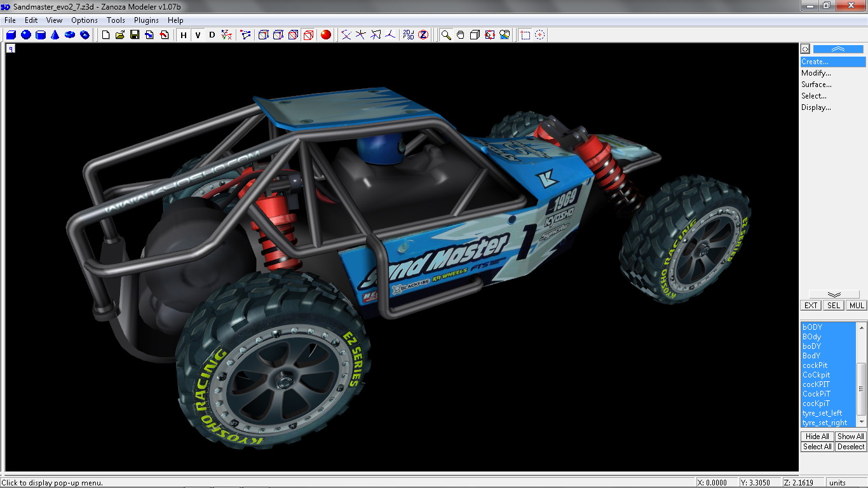Image resolution: width=868 pixels, height=488 pixels.
Task: Select the Zoom magnifier tool
Action: pyautogui.click(x=446, y=35)
